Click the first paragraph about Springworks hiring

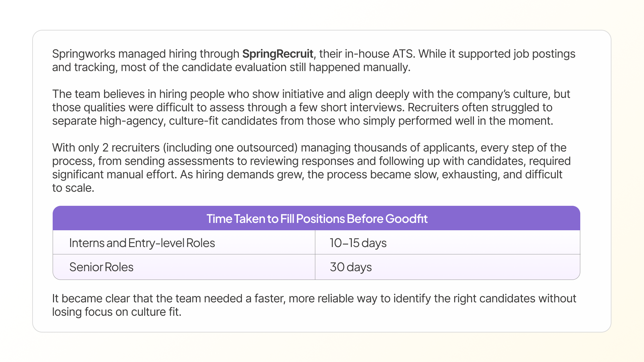pyautogui.click(x=314, y=61)
